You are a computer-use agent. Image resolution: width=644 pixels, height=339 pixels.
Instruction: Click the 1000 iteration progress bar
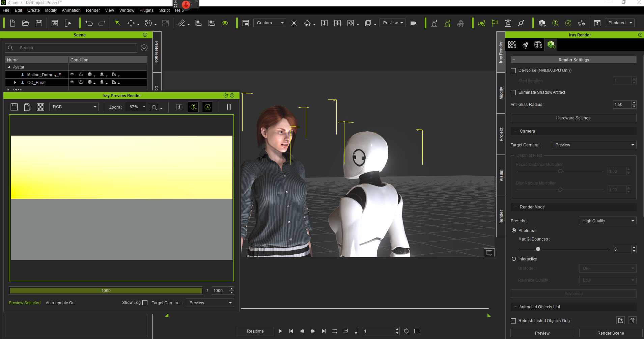(106, 291)
